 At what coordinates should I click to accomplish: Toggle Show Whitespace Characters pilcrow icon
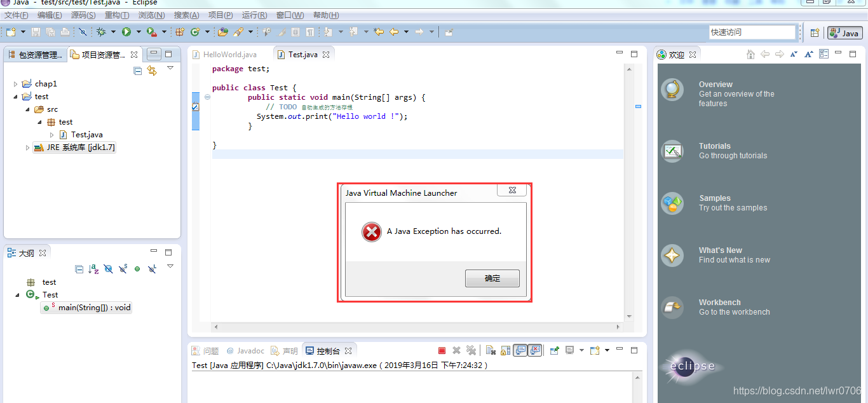coord(309,32)
